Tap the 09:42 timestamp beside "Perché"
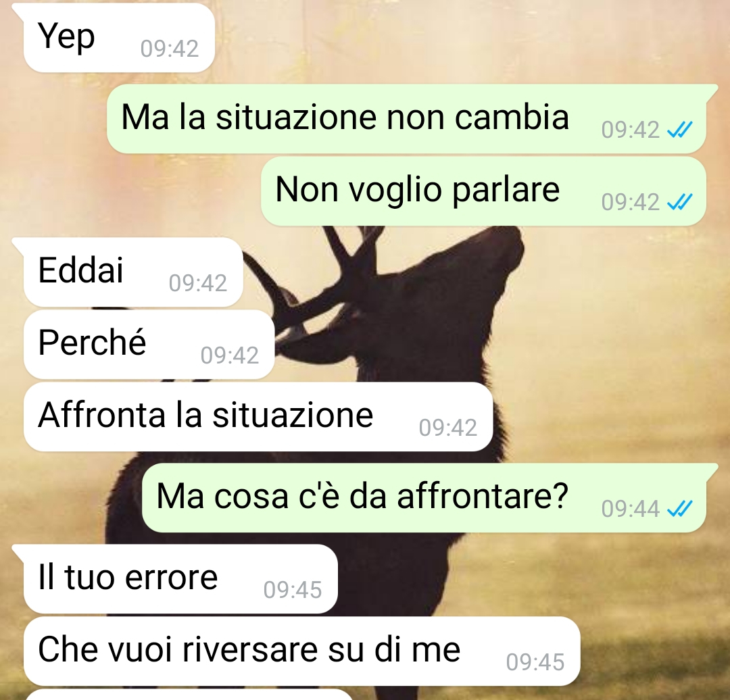Viewport: 730px width, 700px height. pyautogui.click(x=230, y=355)
